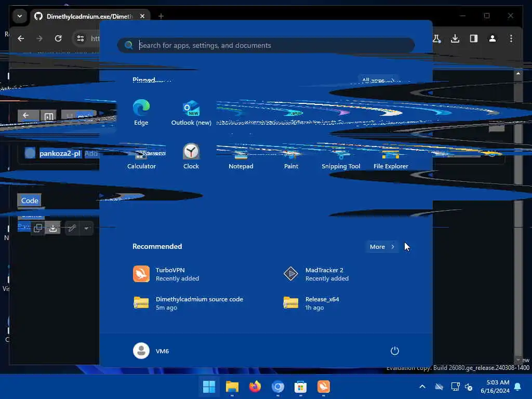This screenshot has height=399, width=532.
Task: Open File Explorer from the taskbar
Action: [232, 387]
